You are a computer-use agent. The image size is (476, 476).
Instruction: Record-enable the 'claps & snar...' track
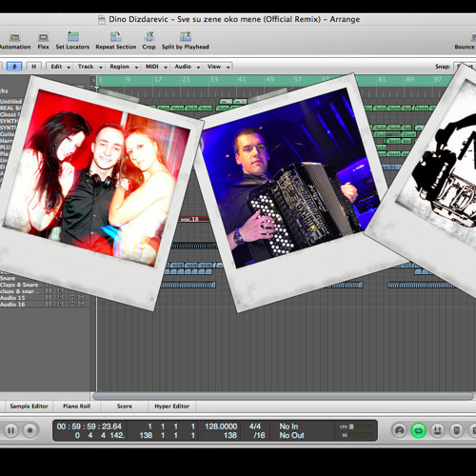60,291
